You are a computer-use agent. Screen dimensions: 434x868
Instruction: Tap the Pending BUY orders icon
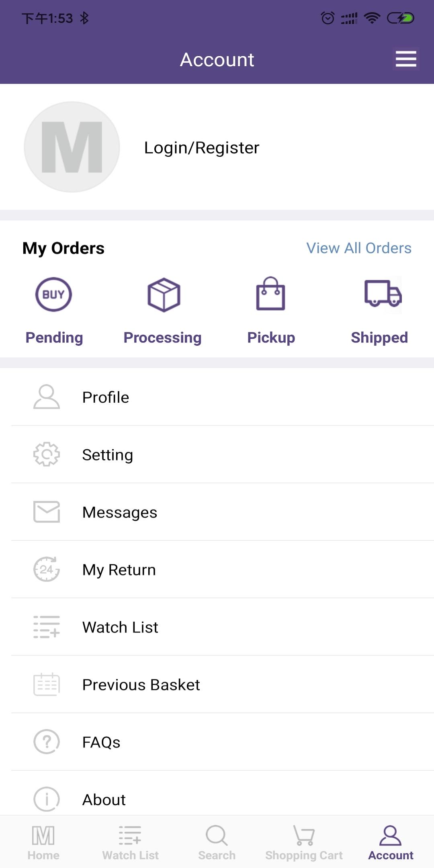[54, 295]
